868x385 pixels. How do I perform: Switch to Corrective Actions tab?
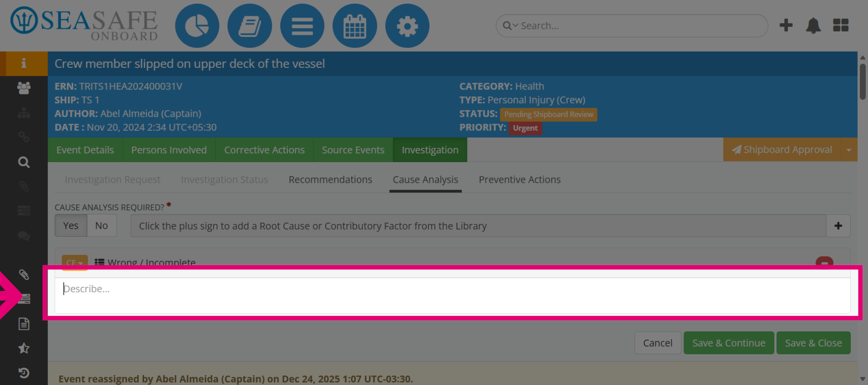click(x=264, y=150)
